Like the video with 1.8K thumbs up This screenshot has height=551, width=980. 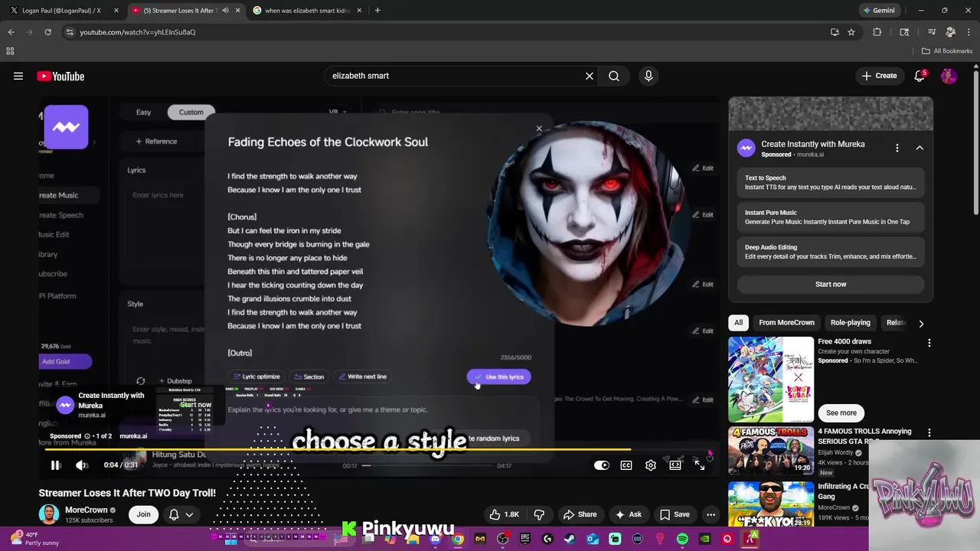[504, 514]
